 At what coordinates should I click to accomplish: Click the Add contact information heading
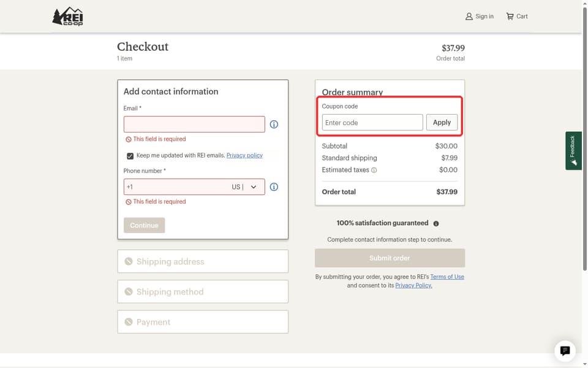[171, 91]
